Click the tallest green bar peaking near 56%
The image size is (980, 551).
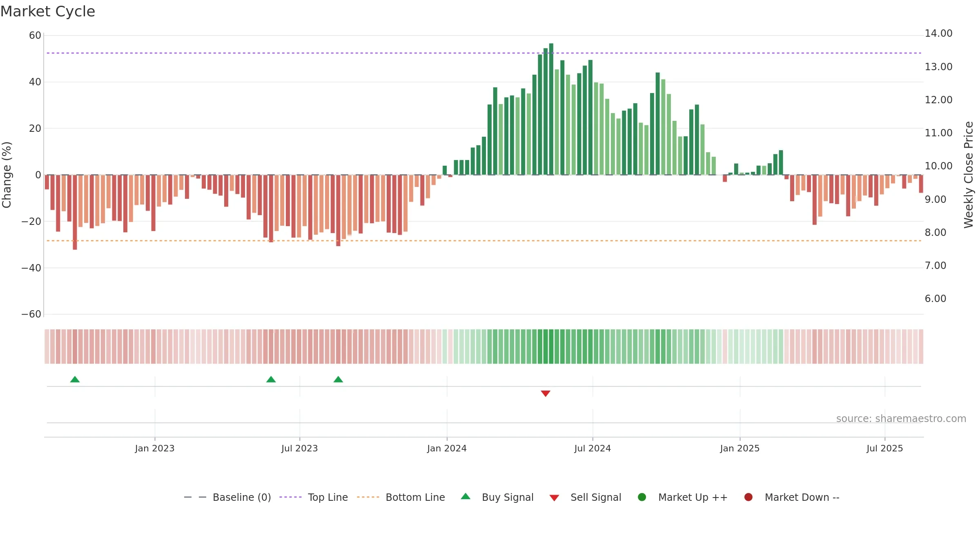(x=551, y=109)
